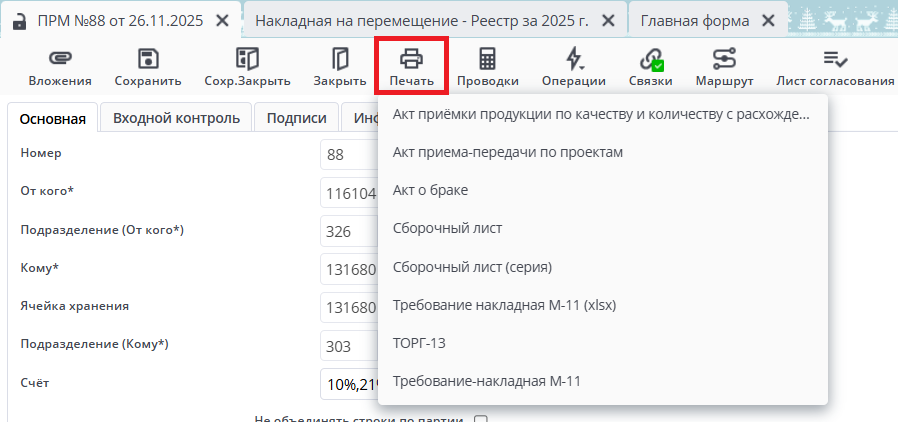The image size is (898, 422).
Task: Close the ПРМ №88 от 26.11.2025 tab
Action: [x=223, y=21]
